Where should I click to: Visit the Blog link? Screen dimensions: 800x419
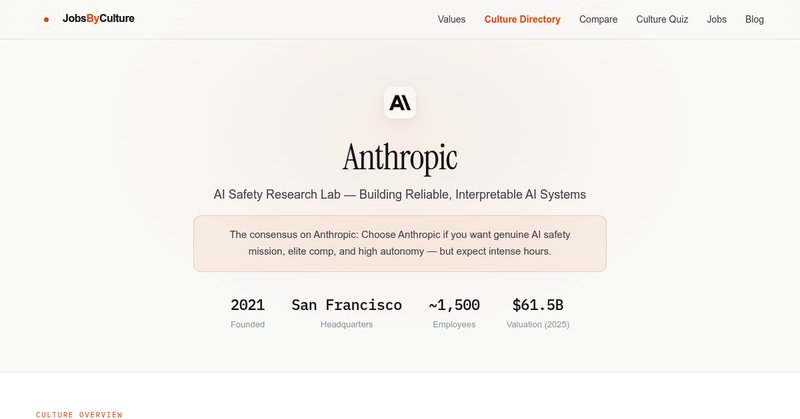click(x=754, y=19)
